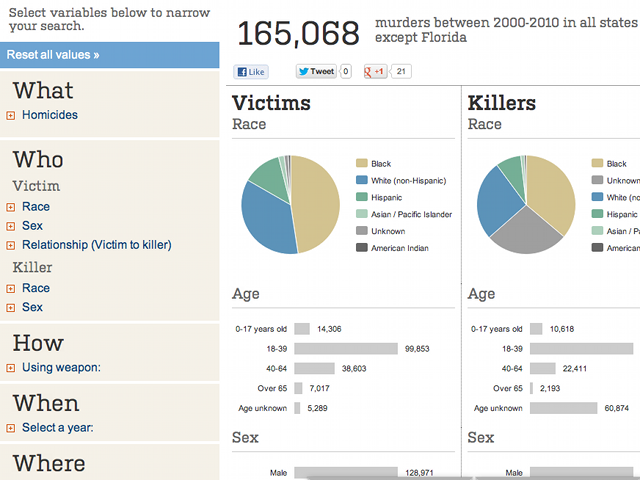Reset all values link
640x480 pixels.
pos(53,55)
